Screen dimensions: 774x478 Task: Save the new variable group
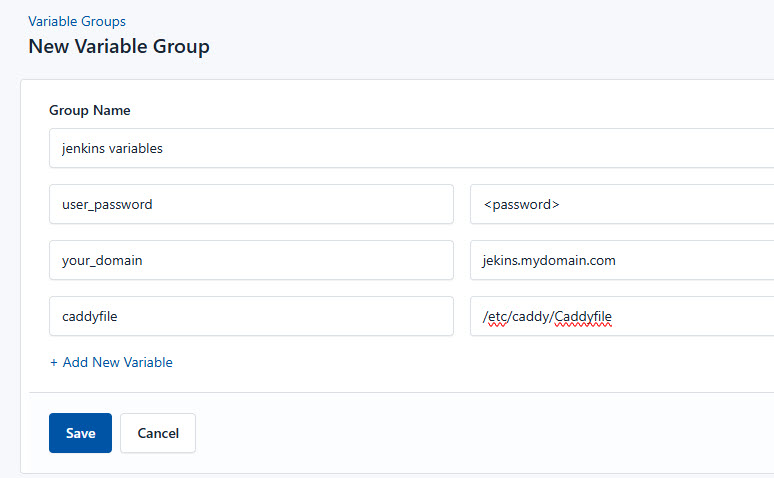(x=80, y=433)
